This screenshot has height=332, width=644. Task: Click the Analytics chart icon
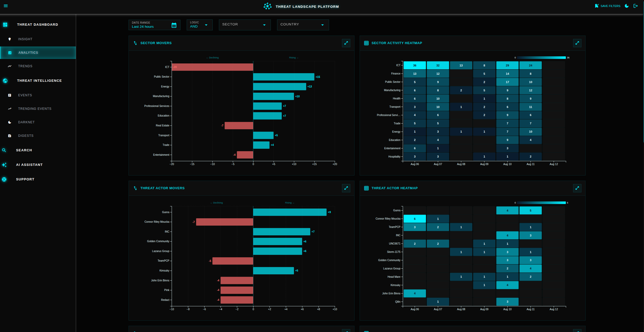10,53
